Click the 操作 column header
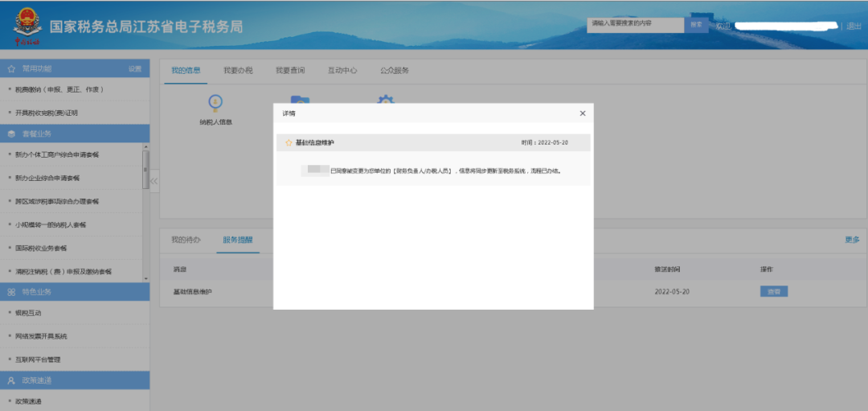Image resolution: width=868 pixels, height=411 pixels. click(x=767, y=269)
